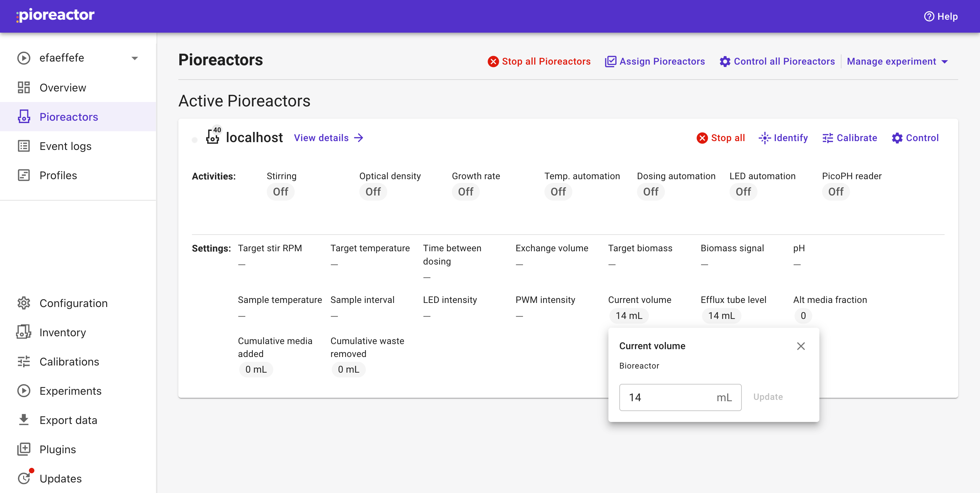Click the Alt media fraction 0 chip
This screenshot has height=493, width=980.
pyautogui.click(x=803, y=316)
